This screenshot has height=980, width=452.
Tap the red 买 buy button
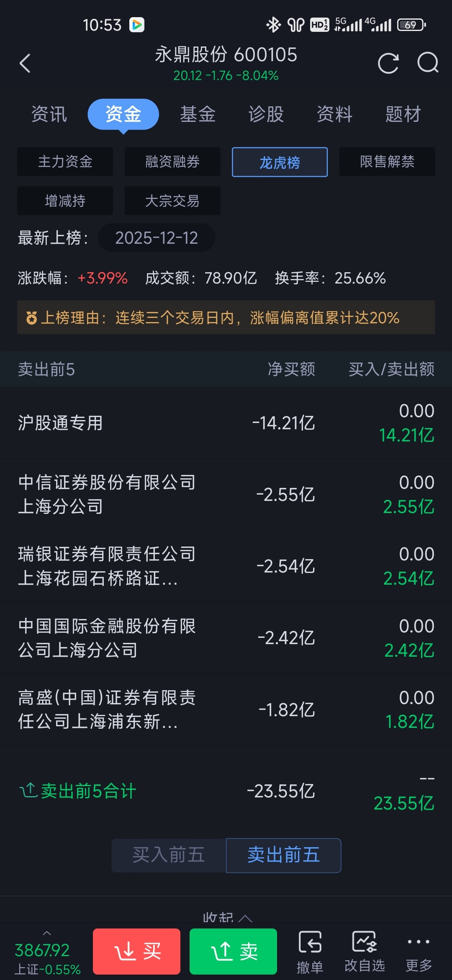[x=136, y=952]
